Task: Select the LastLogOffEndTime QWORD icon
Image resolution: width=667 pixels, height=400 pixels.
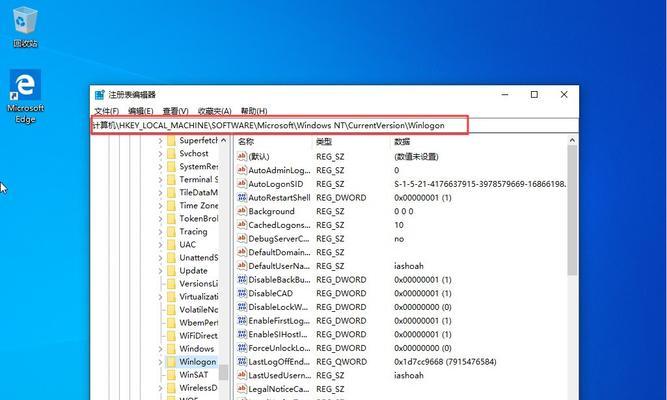Action: point(242,362)
